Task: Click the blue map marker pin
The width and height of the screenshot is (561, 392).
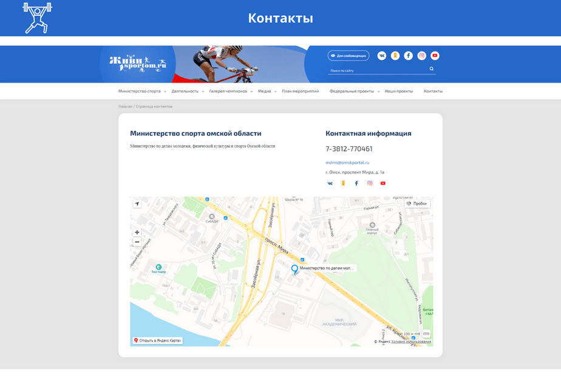Action: (x=294, y=269)
